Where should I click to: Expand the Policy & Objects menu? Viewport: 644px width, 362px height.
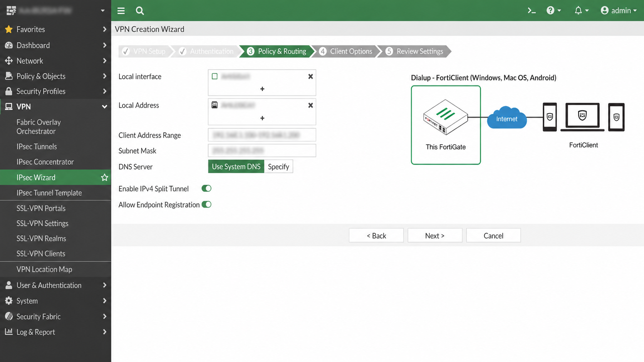coord(55,76)
